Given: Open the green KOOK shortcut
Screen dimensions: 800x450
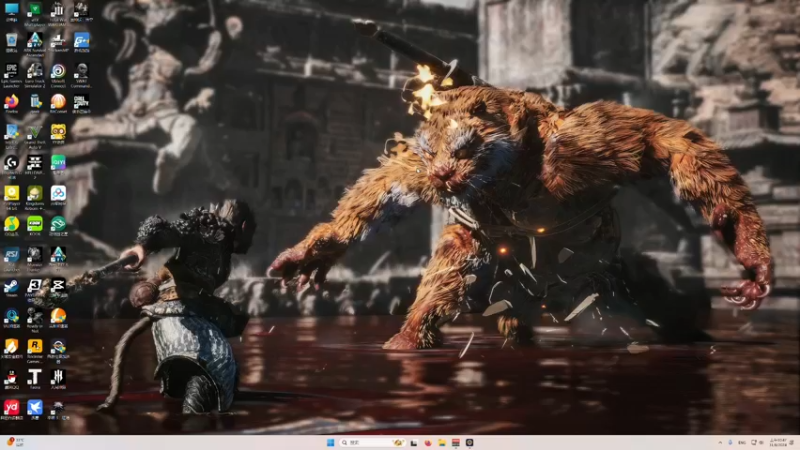Looking at the screenshot, I should 35,224.
